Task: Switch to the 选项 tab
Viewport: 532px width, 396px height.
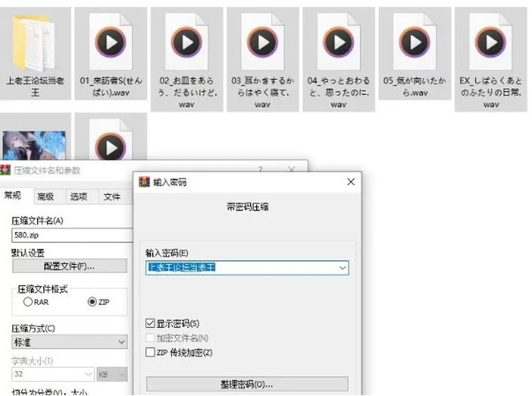Action: tap(79, 197)
